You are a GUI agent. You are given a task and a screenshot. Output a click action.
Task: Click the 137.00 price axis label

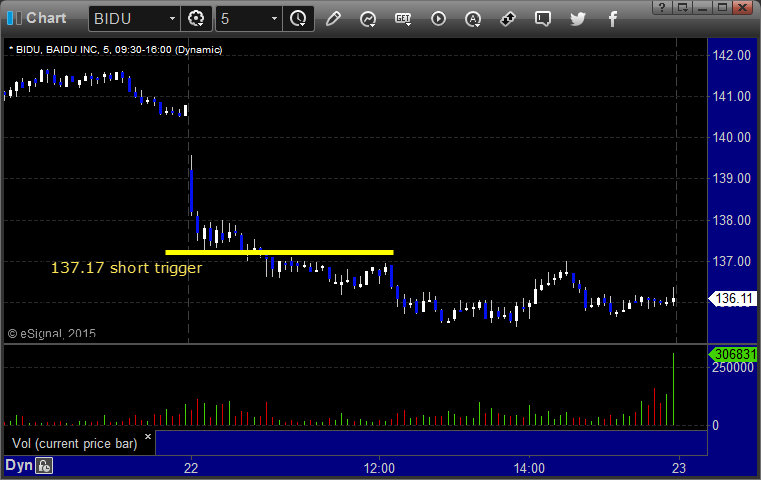coord(731,262)
